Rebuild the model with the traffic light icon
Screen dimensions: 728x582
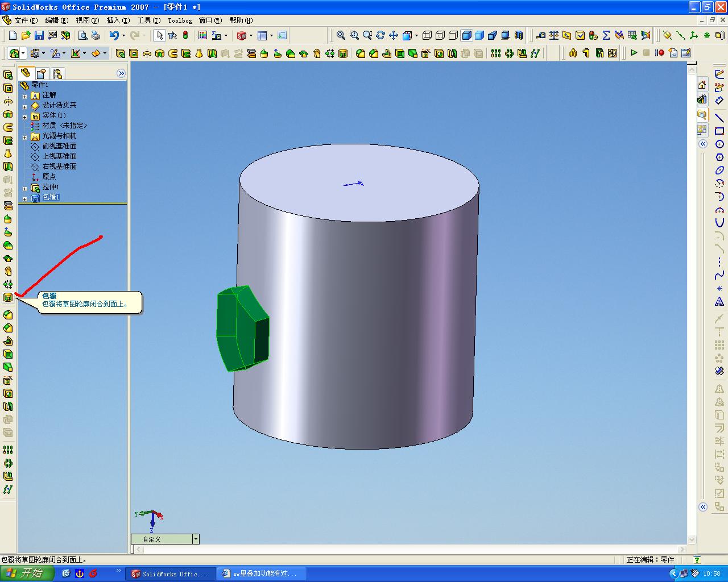[x=185, y=35]
